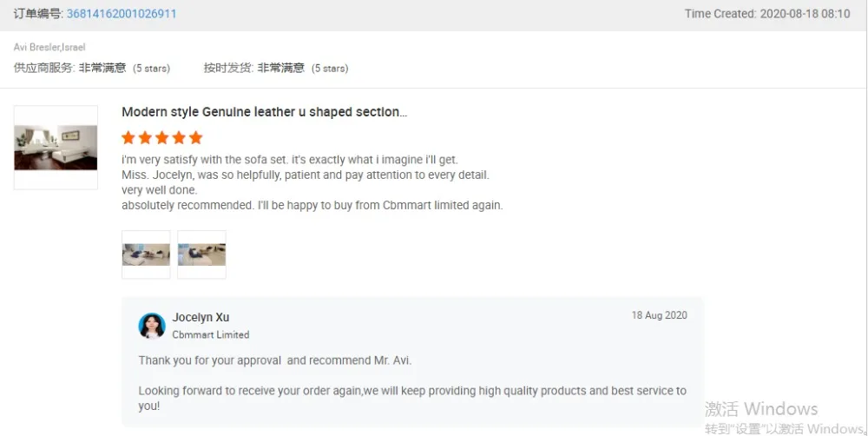Click the second orange rating star

145,137
